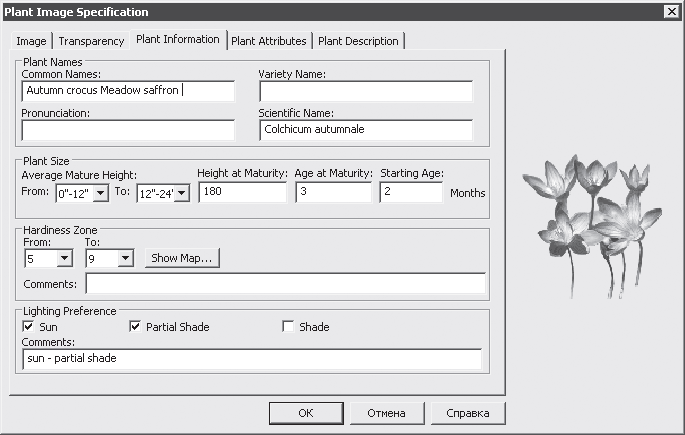The width and height of the screenshot is (685, 435).
Task: Open the Hardiness Zone From dropdown
Action: tap(65, 258)
